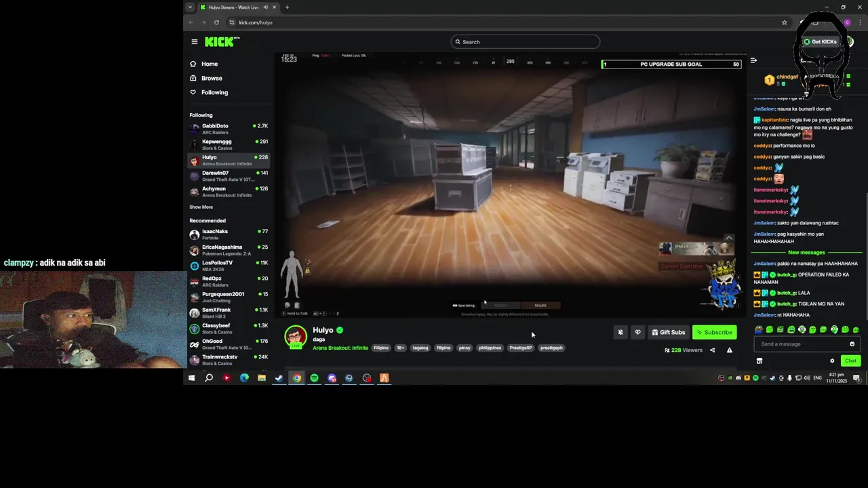Open the tab search dropdown
The image size is (868, 488).
191,7
